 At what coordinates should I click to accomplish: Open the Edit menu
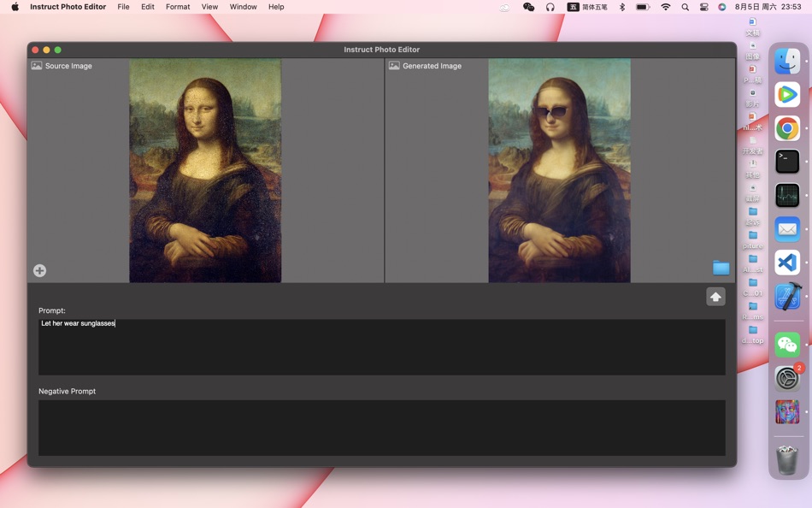pyautogui.click(x=148, y=7)
